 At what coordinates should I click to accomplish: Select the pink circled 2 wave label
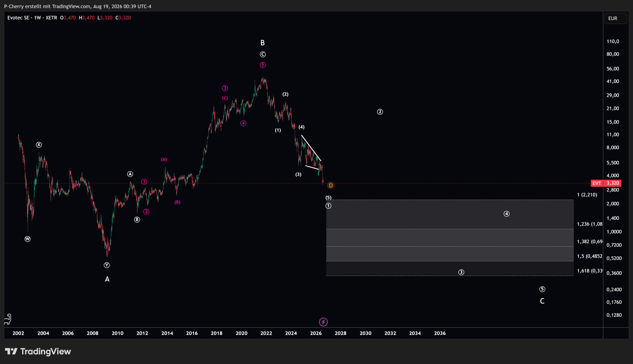coord(146,212)
